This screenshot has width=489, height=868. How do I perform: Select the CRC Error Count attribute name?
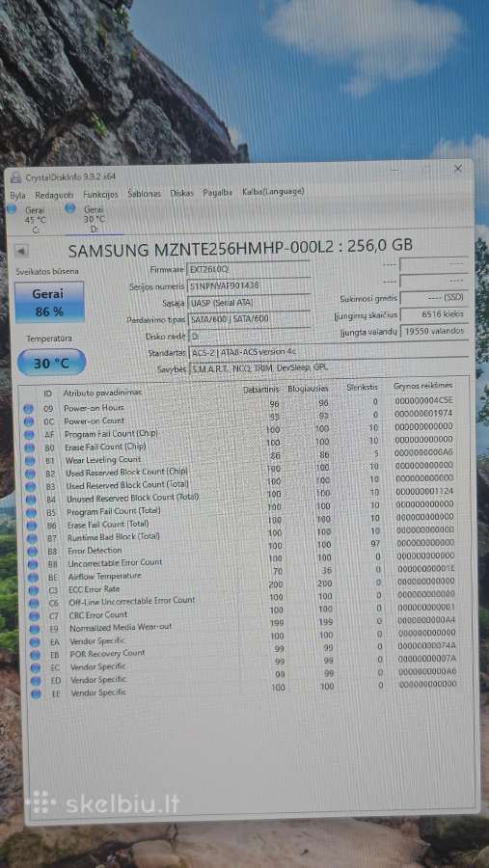tap(98, 614)
